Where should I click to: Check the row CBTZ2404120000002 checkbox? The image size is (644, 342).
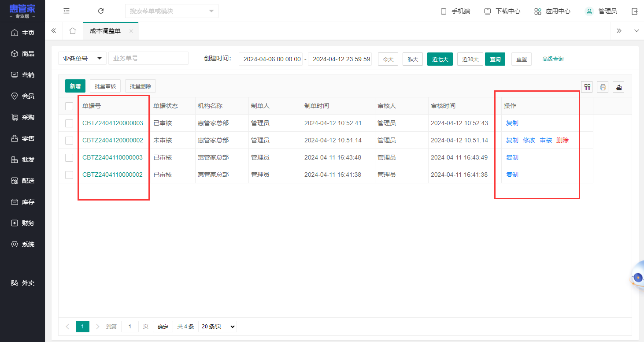point(69,141)
